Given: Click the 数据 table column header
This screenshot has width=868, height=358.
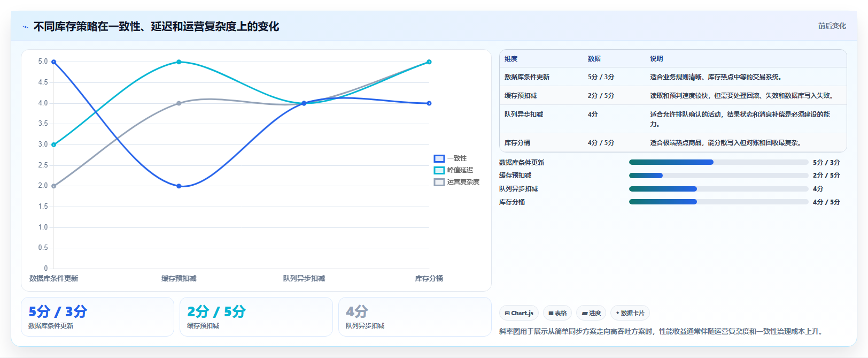Looking at the screenshot, I should coord(594,59).
